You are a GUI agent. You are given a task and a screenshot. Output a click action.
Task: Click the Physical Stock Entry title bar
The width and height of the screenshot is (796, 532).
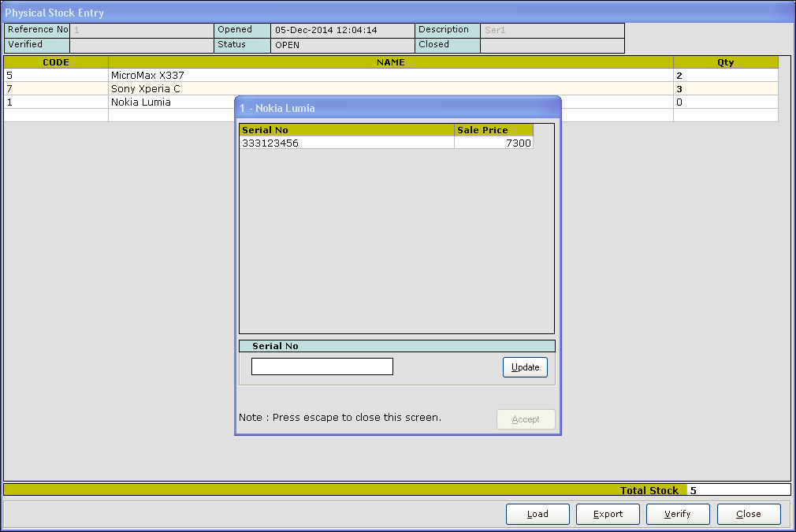click(398, 12)
